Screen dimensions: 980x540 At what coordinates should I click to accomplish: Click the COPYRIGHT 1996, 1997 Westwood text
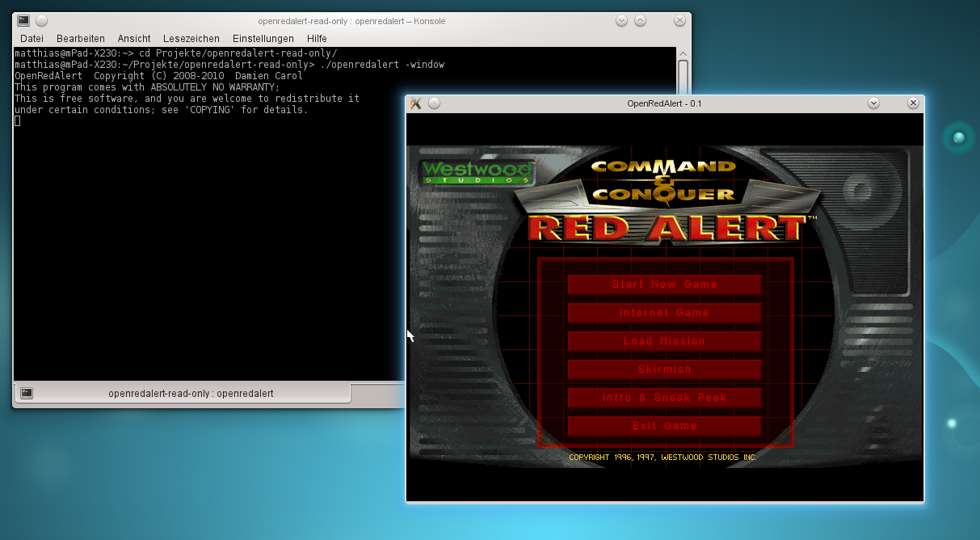(x=662, y=458)
